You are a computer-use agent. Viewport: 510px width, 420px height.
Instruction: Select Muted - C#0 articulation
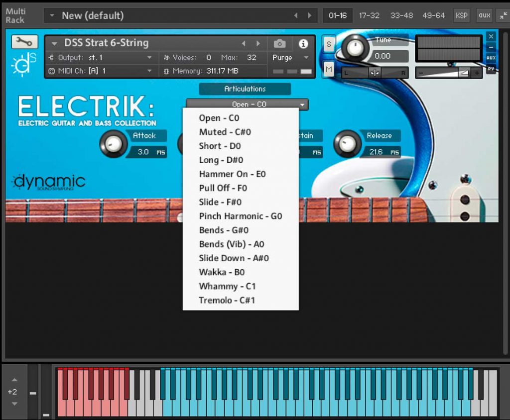pyautogui.click(x=241, y=132)
